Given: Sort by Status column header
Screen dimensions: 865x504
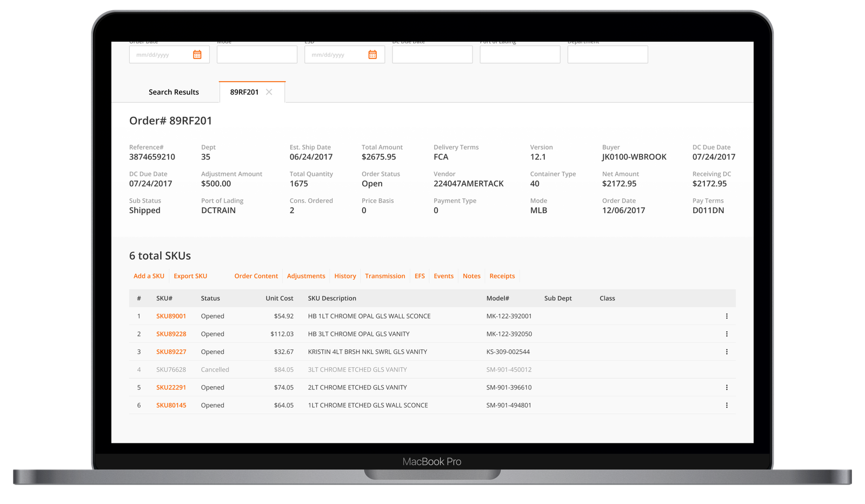Looking at the screenshot, I should [x=210, y=298].
